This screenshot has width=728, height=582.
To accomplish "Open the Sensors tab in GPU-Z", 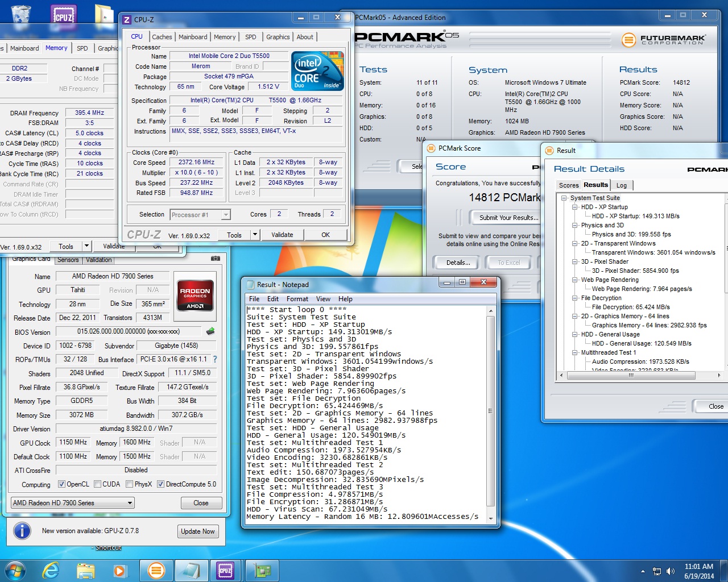I will click(x=68, y=260).
